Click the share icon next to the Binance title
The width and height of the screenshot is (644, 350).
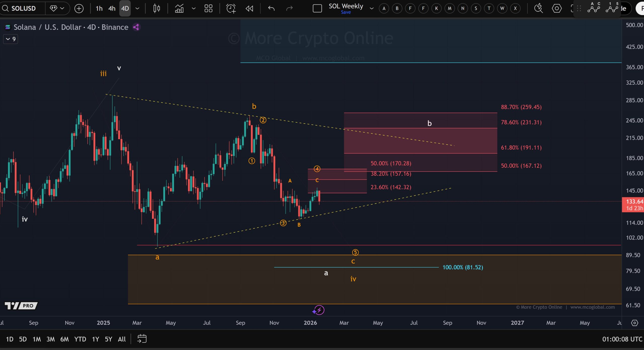(136, 27)
